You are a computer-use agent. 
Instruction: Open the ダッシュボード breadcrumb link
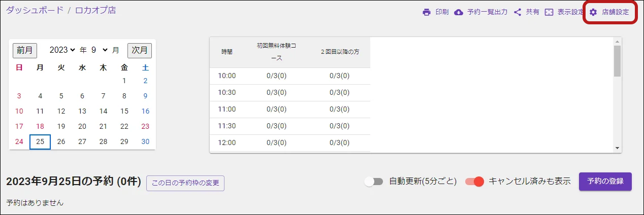pyautogui.click(x=34, y=10)
